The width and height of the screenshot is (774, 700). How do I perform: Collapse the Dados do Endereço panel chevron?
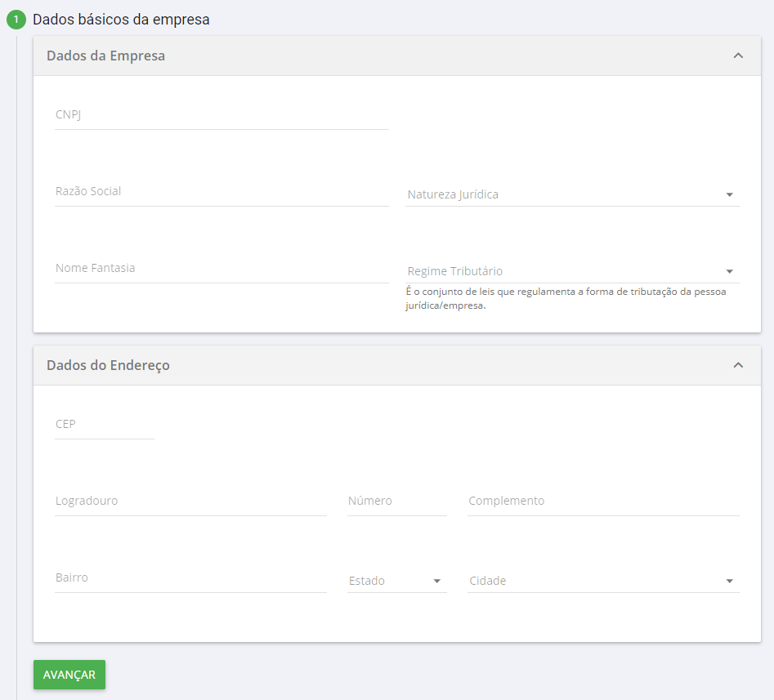tap(738, 365)
